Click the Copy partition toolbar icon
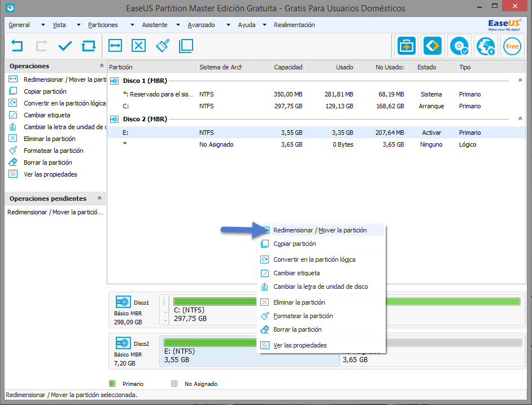The width and height of the screenshot is (532, 405). click(x=186, y=46)
